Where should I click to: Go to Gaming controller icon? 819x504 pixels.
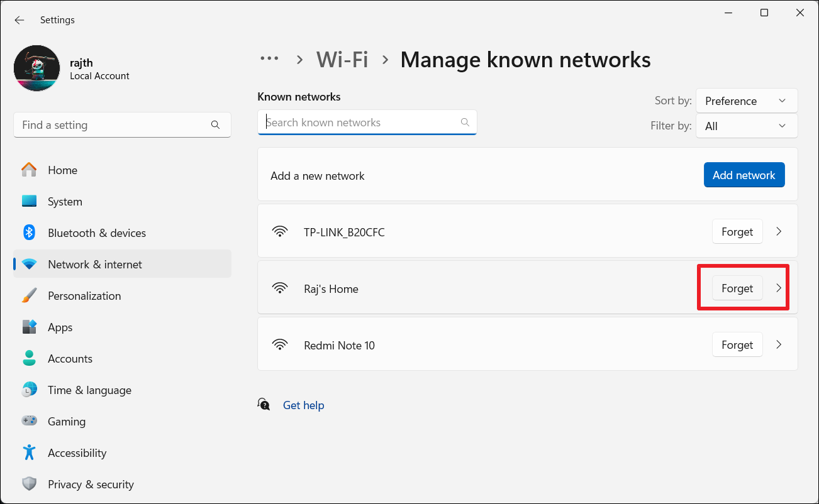tap(29, 422)
